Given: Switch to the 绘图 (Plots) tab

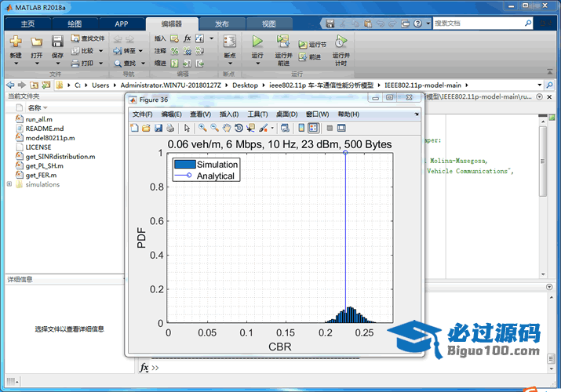Looking at the screenshot, I should coord(75,24).
